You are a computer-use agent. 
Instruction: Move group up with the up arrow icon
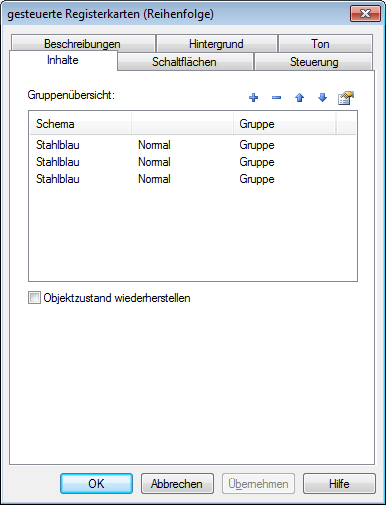point(299,98)
